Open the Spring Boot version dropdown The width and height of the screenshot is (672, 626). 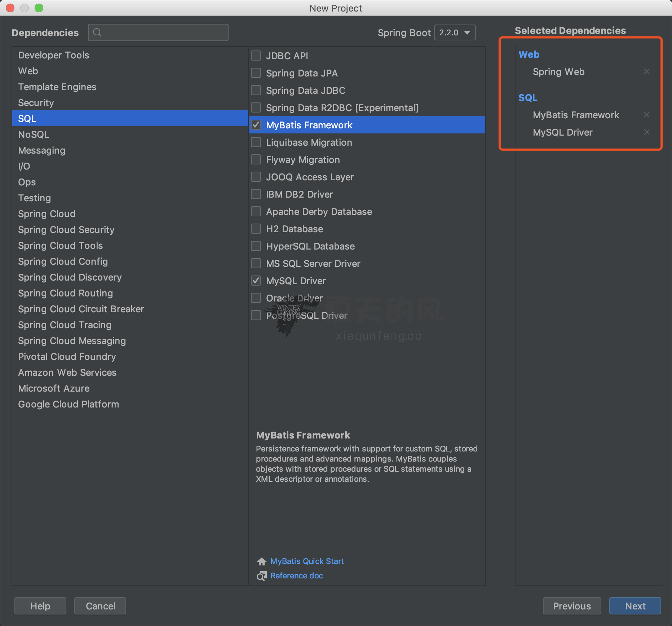[x=455, y=32]
